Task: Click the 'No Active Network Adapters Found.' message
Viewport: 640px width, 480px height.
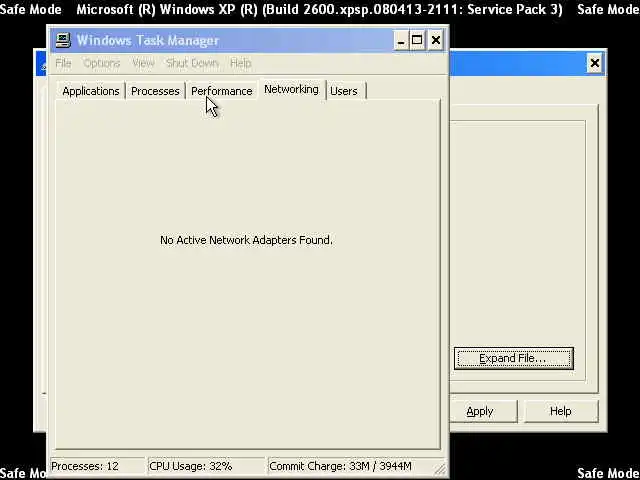Action: (x=246, y=240)
